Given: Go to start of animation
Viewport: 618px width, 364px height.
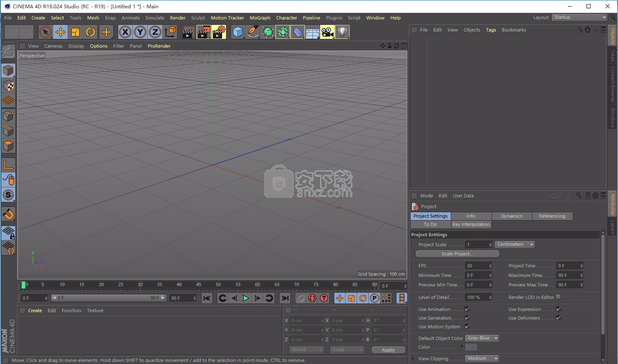Looking at the screenshot, I should click(x=207, y=298).
